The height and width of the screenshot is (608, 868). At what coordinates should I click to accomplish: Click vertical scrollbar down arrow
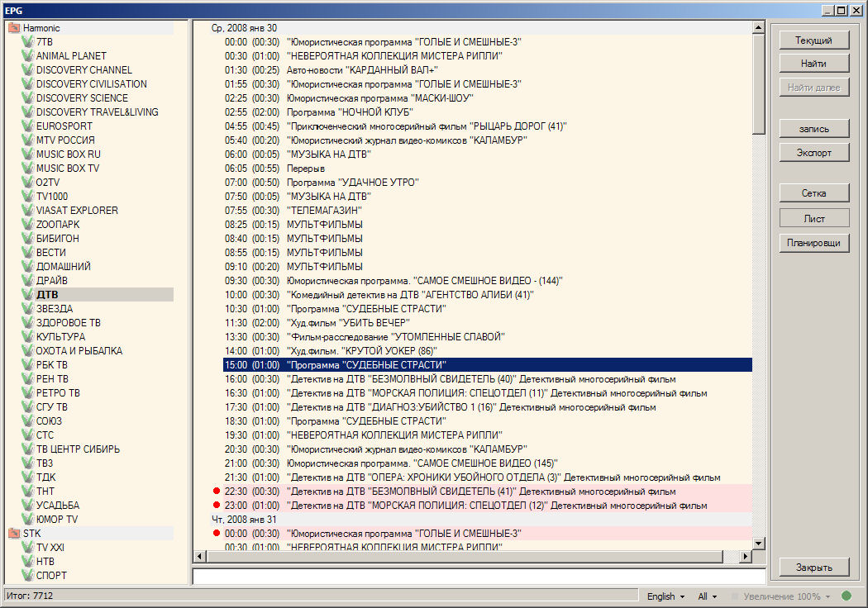[x=758, y=544]
